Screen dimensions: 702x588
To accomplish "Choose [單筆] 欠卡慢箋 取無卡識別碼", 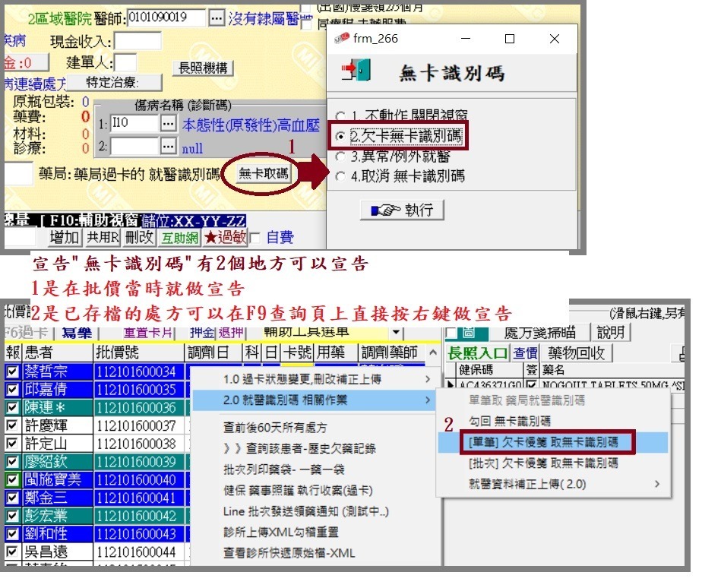I will tap(553, 442).
